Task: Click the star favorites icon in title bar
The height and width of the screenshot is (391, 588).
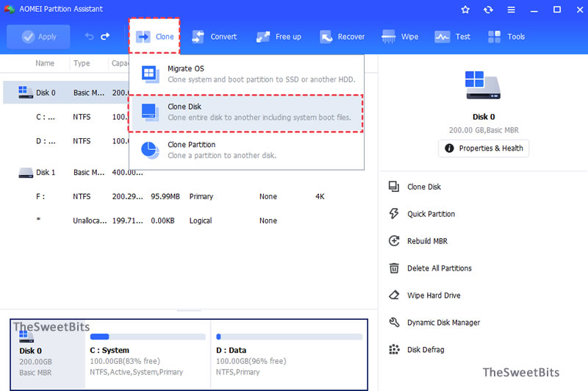Action: click(465, 10)
